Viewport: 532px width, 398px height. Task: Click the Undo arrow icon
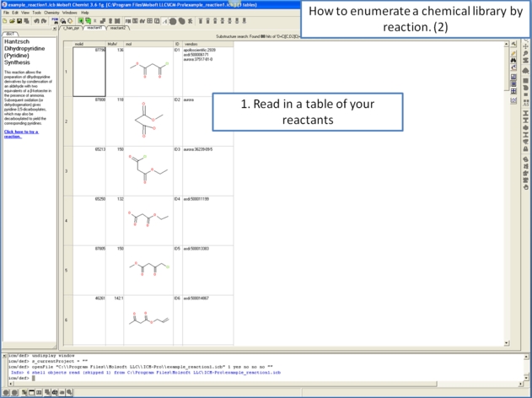click(x=35, y=21)
